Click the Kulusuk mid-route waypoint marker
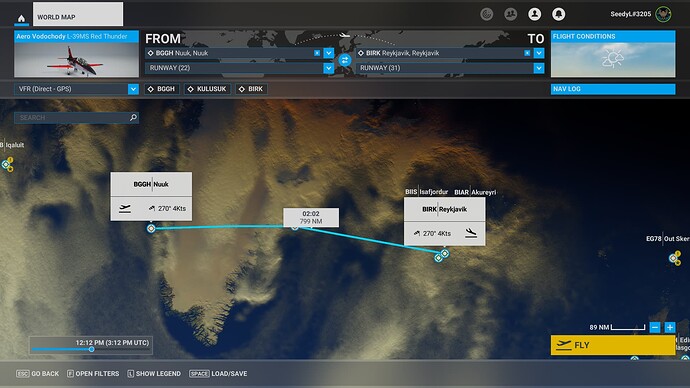Image resolution: width=690 pixels, height=388 pixels. pos(295,228)
